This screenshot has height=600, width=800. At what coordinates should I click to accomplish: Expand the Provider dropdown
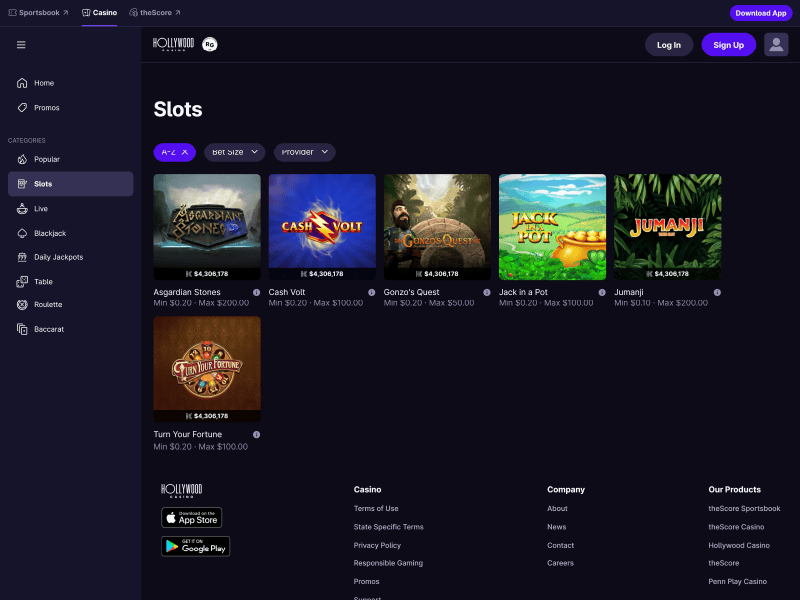click(x=305, y=152)
